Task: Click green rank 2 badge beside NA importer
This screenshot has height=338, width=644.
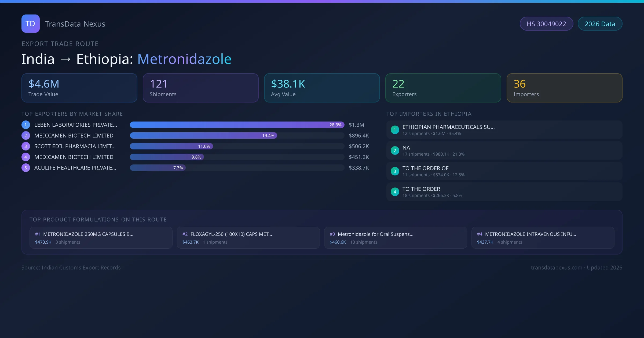Action: coord(395,150)
